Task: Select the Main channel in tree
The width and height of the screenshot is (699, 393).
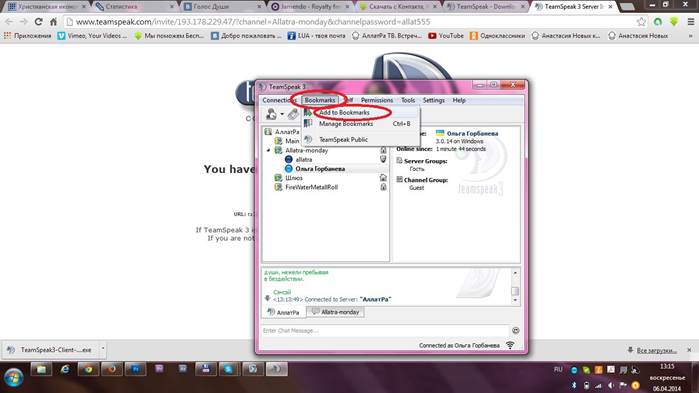Action: [x=292, y=141]
